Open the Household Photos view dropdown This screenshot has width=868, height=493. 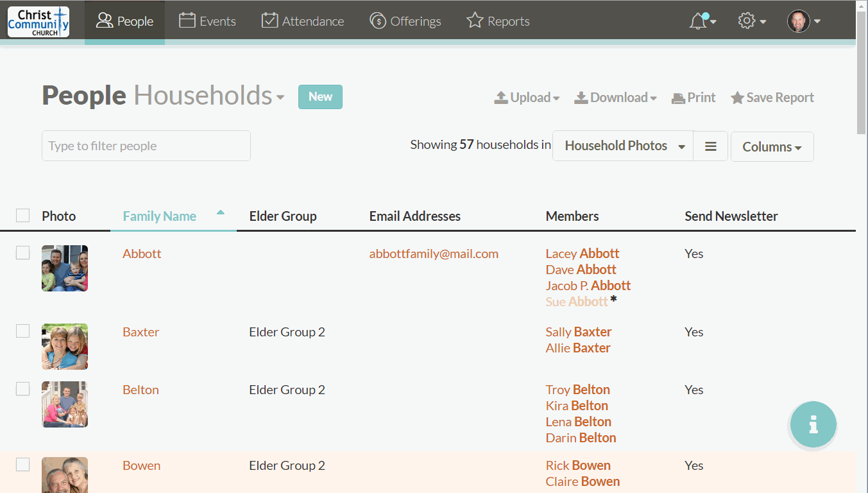click(622, 146)
